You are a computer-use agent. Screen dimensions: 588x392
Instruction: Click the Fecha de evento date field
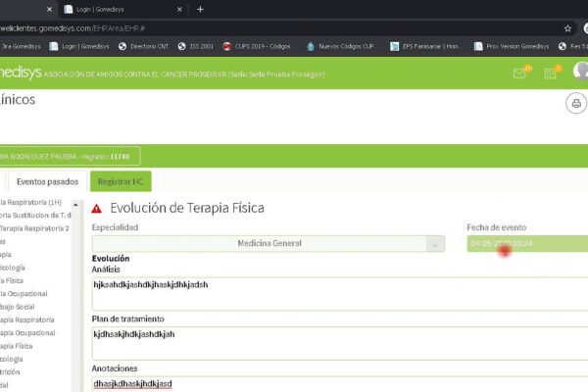point(527,243)
